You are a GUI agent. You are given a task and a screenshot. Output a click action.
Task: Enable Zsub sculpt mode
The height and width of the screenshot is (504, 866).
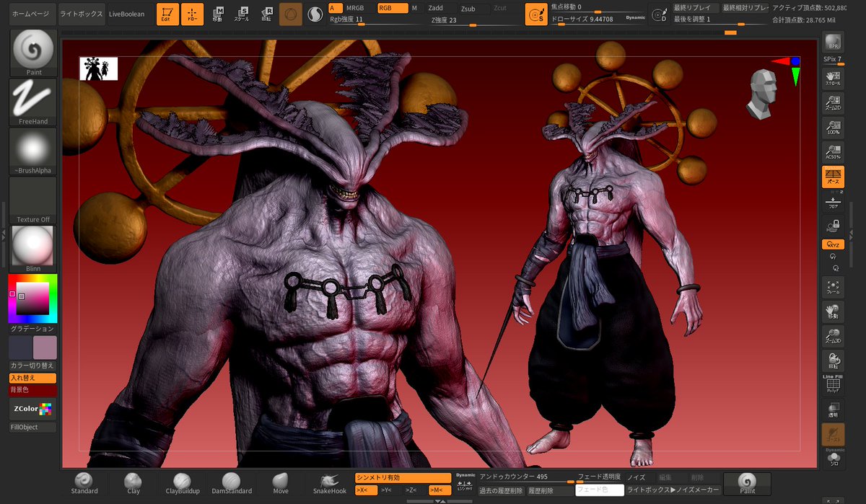tap(468, 9)
